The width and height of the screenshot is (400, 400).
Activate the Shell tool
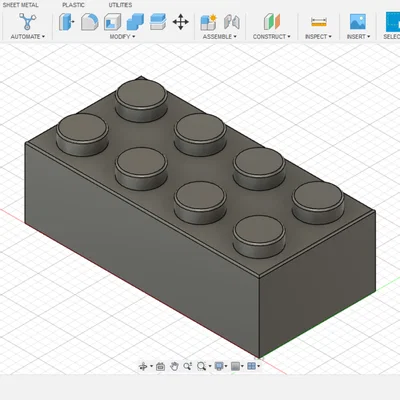(113, 22)
